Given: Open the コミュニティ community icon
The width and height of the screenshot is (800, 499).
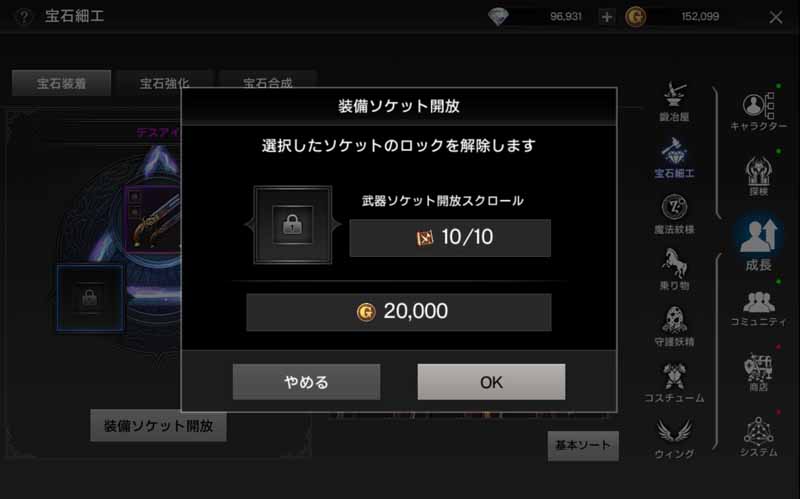Looking at the screenshot, I should (759, 308).
